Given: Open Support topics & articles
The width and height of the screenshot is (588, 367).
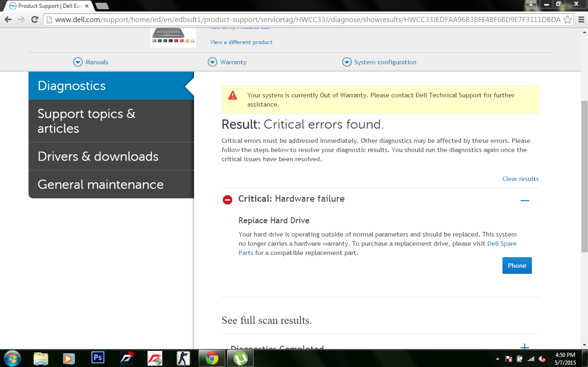Looking at the screenshot, I should (x=111, y=121).
